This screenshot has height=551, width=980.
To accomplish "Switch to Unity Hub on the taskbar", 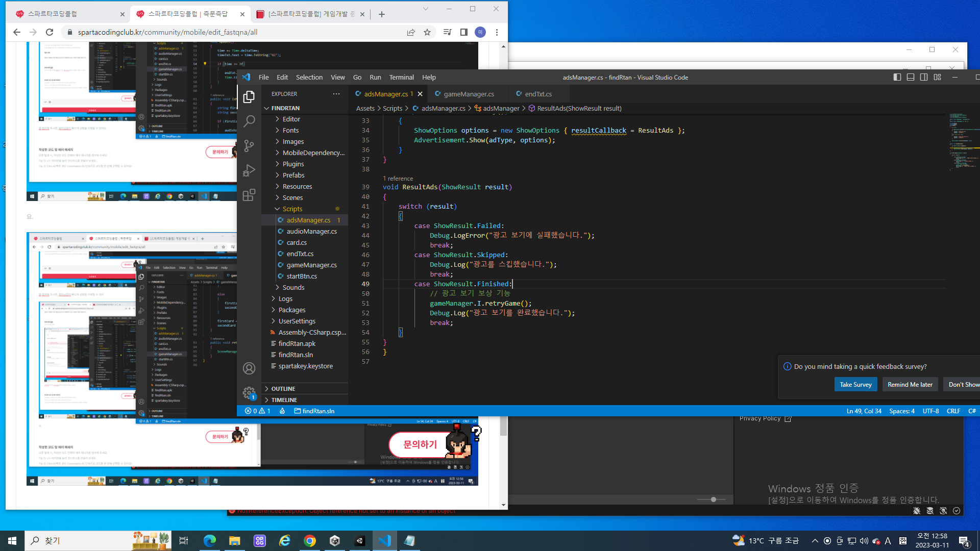I will (335, 541).
